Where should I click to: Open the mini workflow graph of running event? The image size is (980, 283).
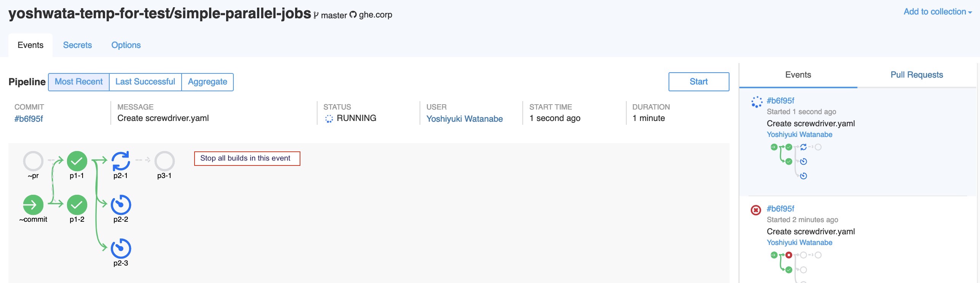796,161
